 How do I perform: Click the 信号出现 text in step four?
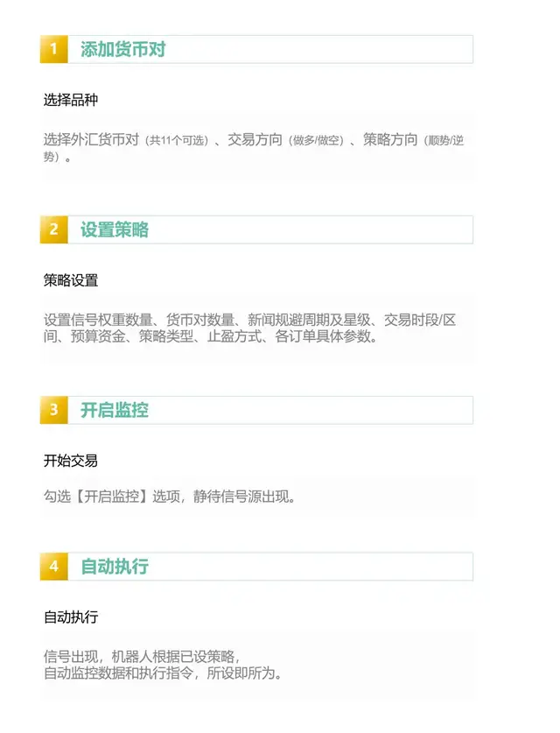coord(71,656)
